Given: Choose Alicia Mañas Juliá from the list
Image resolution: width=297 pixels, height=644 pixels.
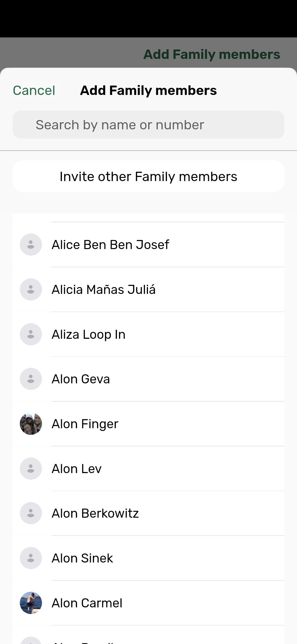Looking at the screenshot, I should pos(104,290).
